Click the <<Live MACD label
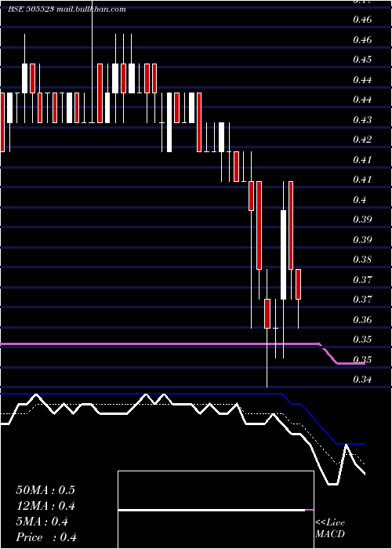Viewport: 392px width, 549px height. 330,528
